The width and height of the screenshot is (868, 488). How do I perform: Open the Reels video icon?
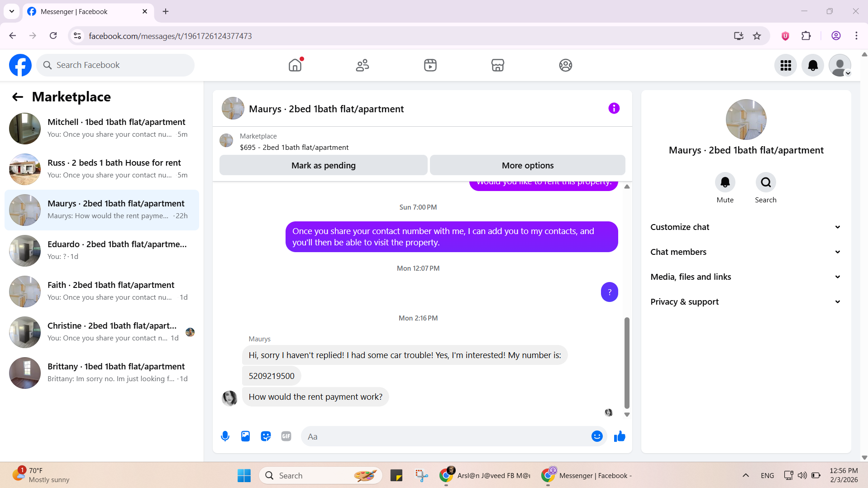430,65
